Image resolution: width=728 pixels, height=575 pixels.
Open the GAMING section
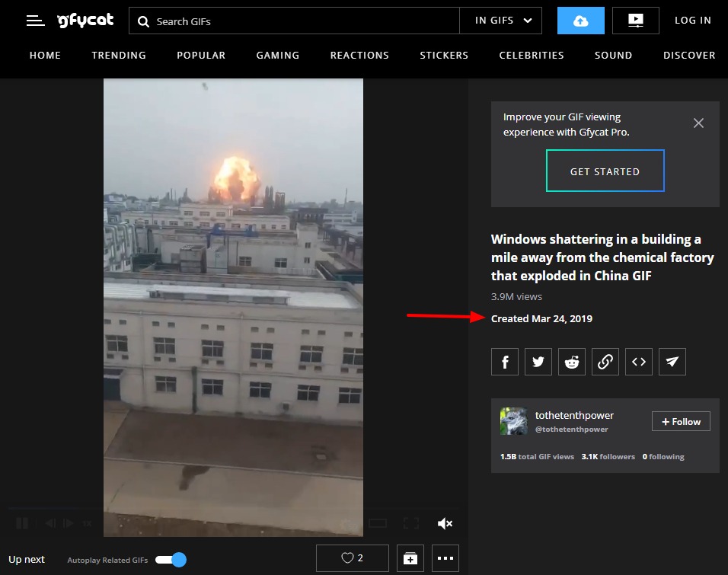(278, 56)
